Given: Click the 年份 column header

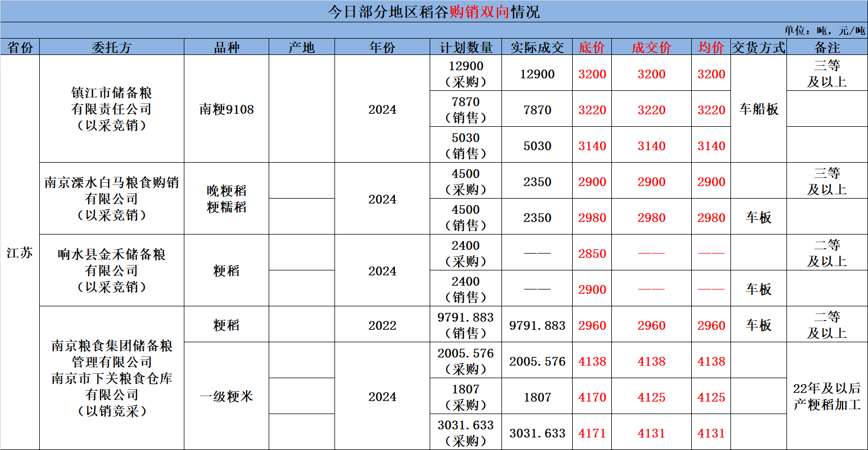Looking at the screenshot, I should tap(382, 47).
